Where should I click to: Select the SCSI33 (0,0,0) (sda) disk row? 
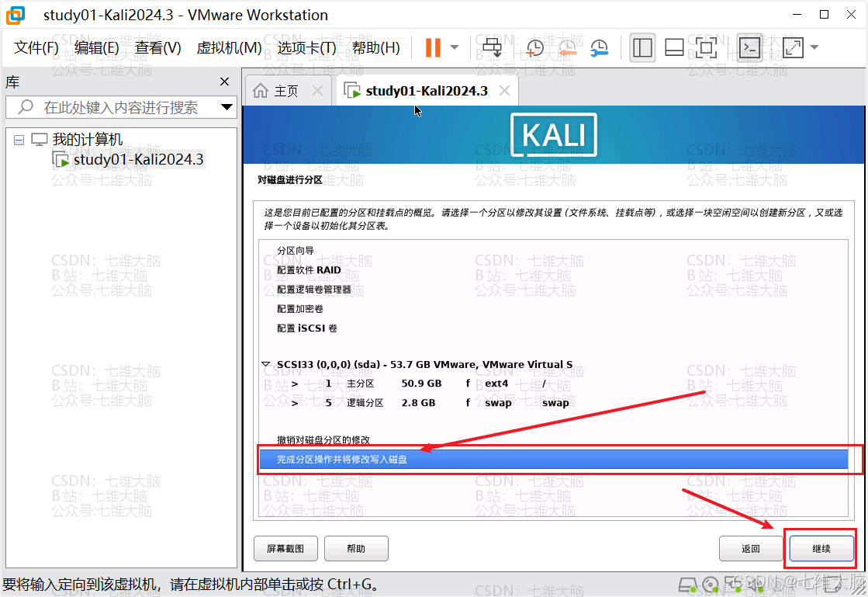(x=424, y=364)
